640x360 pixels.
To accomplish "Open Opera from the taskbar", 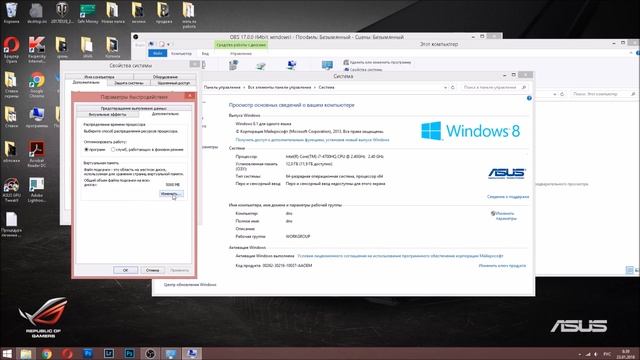I will pyautogui.click(x=67, y=353).
